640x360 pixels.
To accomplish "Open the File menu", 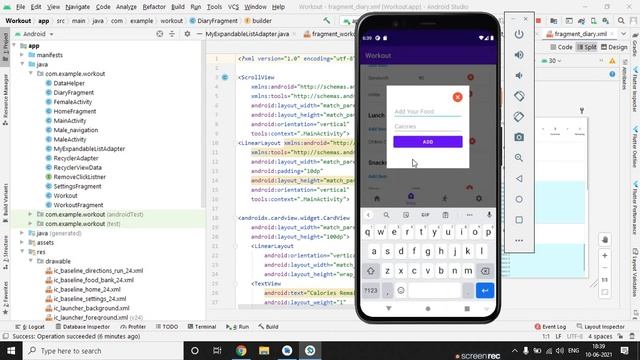I will tap(20, 7).
